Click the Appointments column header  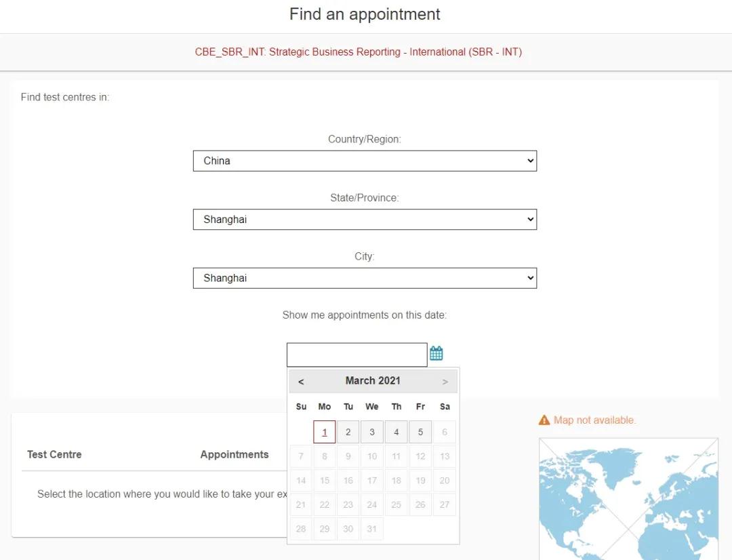point(235,454)
